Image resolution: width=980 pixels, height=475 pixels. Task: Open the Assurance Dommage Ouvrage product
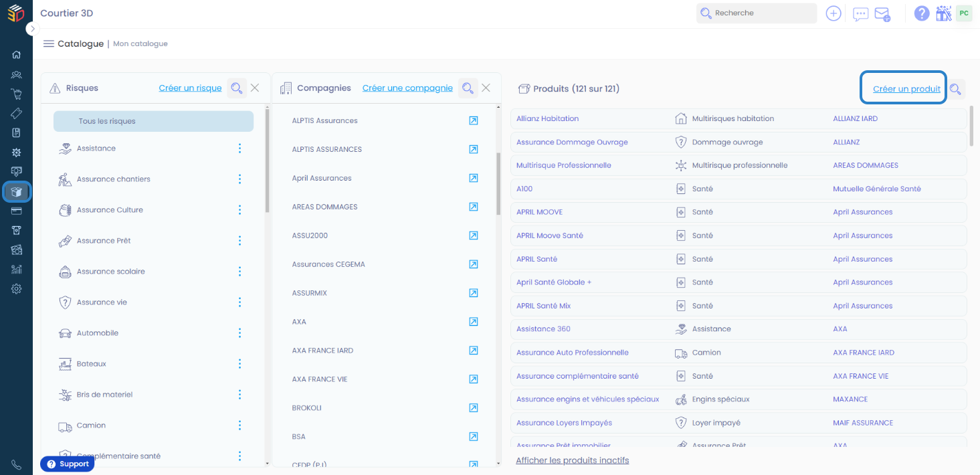pyautogui.click(x=572, y=142)
